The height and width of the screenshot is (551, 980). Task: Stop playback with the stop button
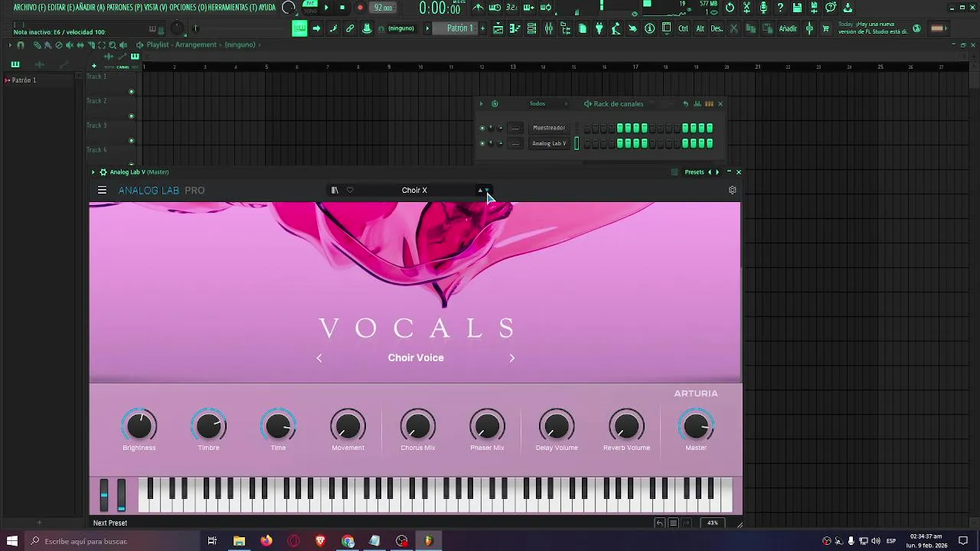(342, 8)
